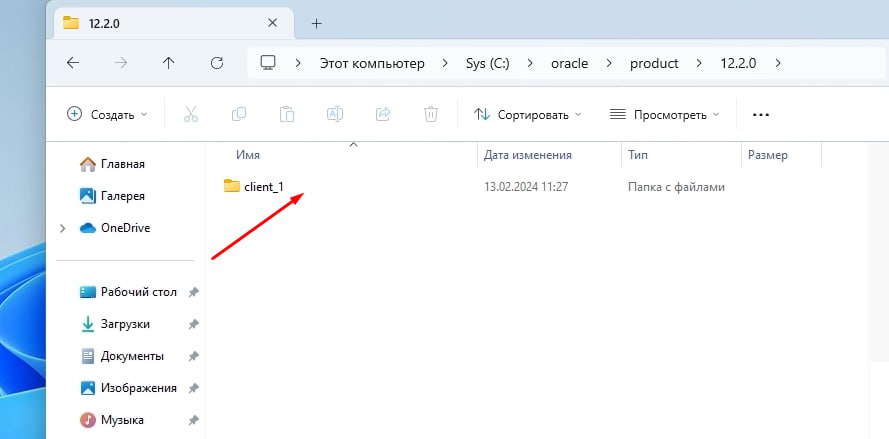Screen dimensions: 889x439
Task: Click the Delete trash can icon
Action: coord(431,115)
